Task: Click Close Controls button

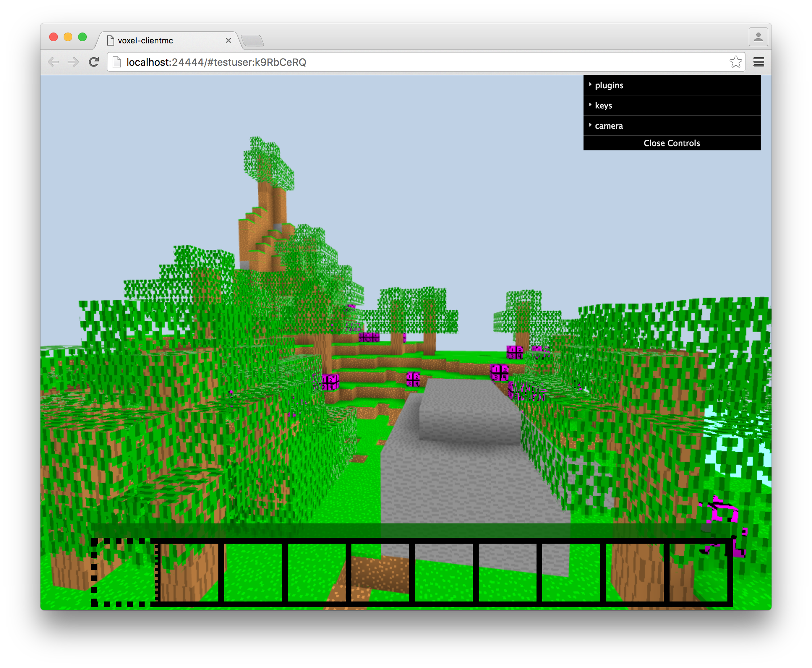Action: 671,143
